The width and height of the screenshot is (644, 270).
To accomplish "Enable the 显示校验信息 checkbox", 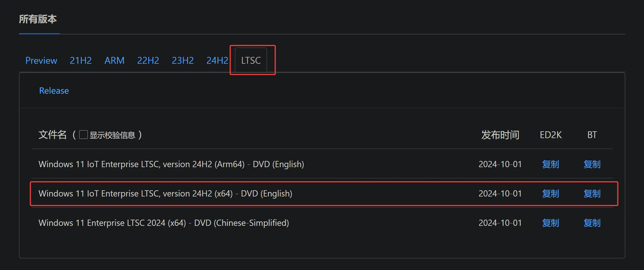I will [x=83, y=135].
